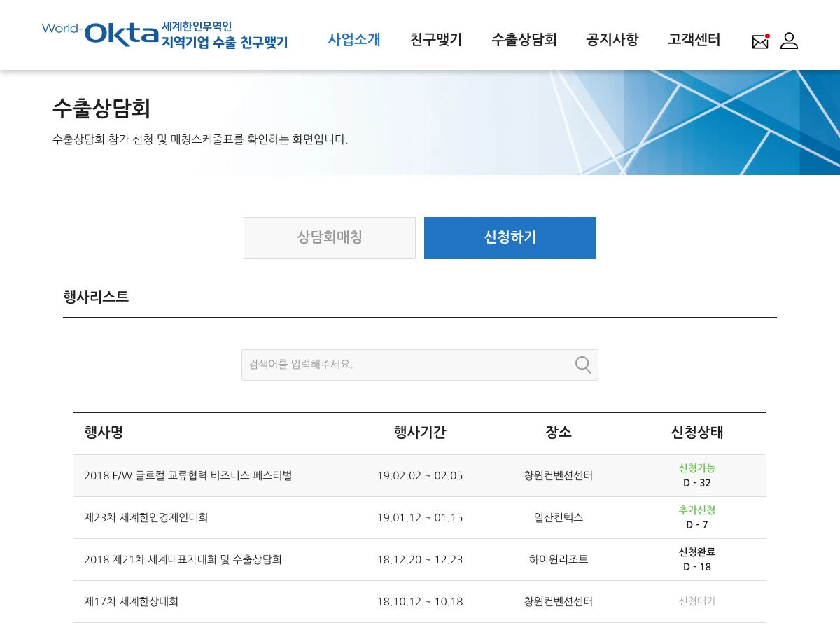Open the mail envelope icon

tap(760, 41)
